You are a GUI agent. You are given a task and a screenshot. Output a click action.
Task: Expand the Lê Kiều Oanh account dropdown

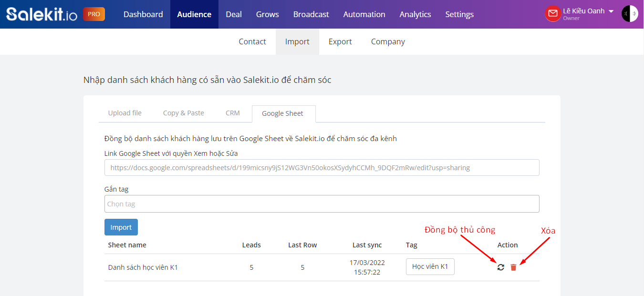point(611,11)
